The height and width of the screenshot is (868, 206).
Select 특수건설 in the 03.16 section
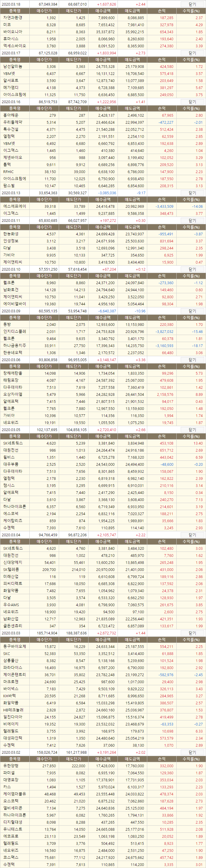coord(11,129)
